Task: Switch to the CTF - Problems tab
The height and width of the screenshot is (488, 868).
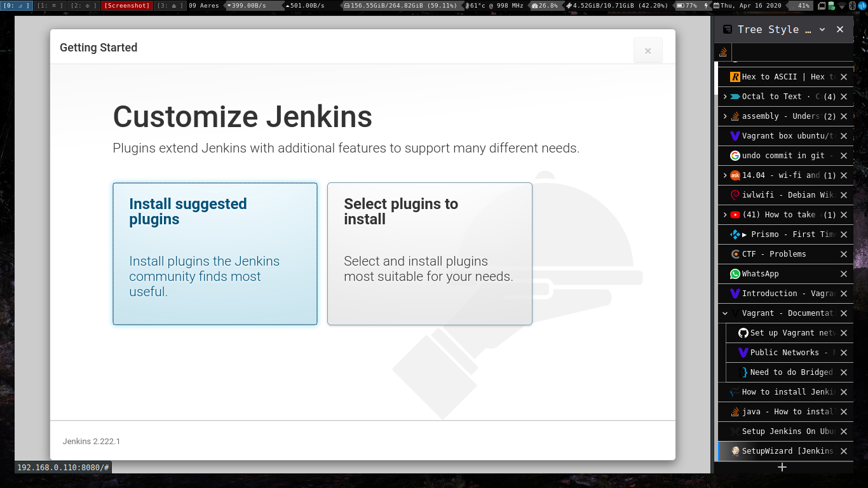Action: point(785,254)
